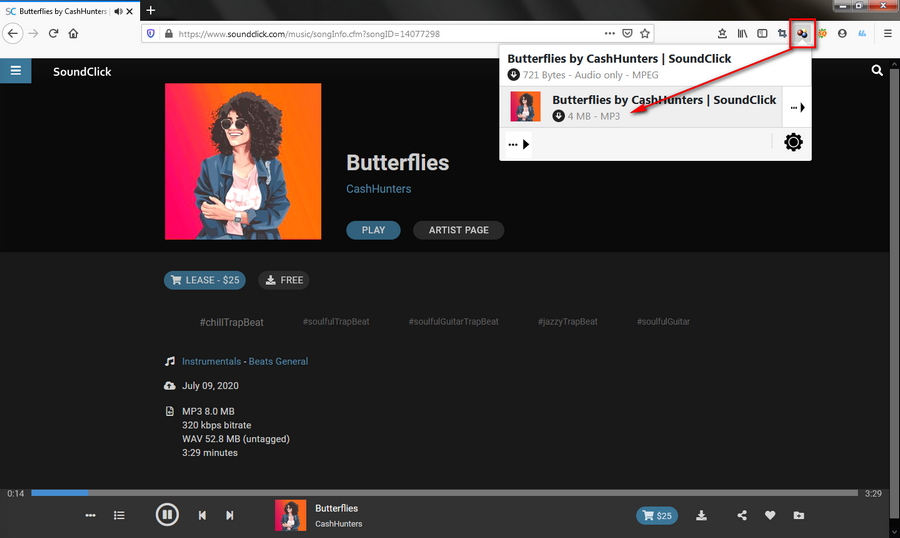Image resolution: width=900 pixels, height=538 pixels.
Task: Download the 721 Bytes MPEG audio entry
Action: click(655, 67)
